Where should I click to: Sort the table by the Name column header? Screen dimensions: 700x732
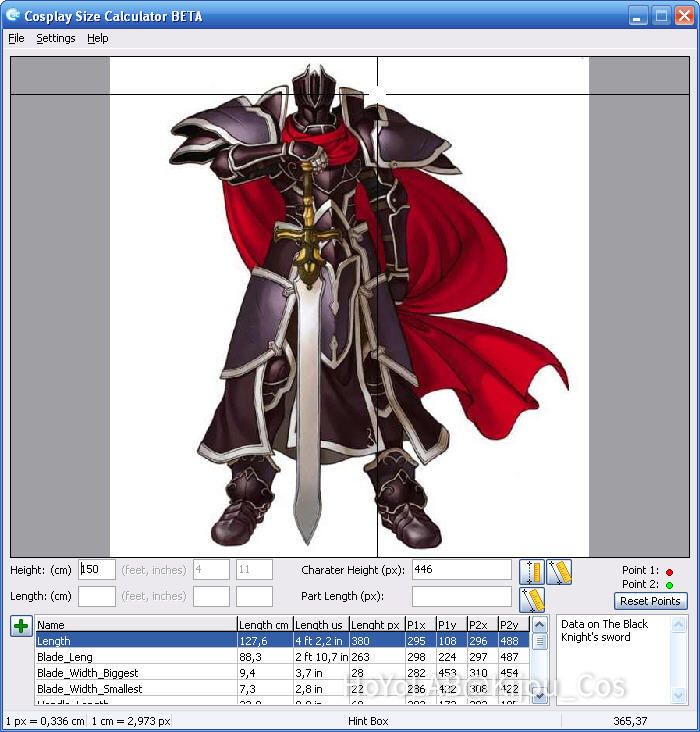click(135, 625)
